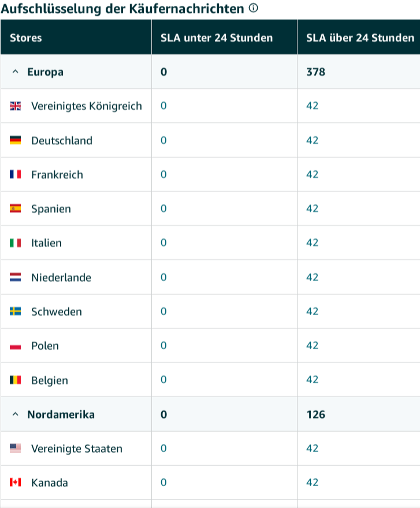Click the SLA unter 24 Stunden column header
Screen dimensions: 420x508
[x=224, y=38]
